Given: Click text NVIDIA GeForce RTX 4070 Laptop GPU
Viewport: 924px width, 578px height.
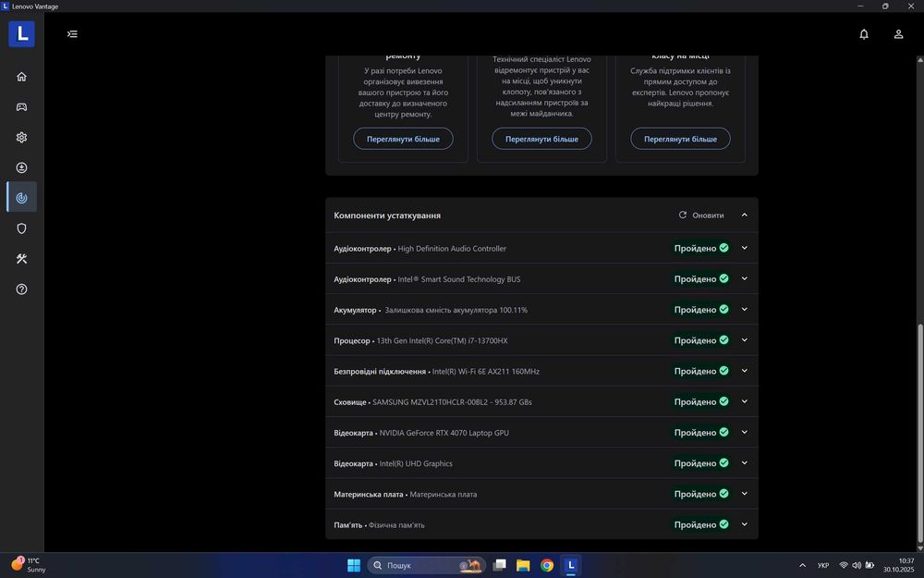Looking at the screenshot, I should point(444,432).
